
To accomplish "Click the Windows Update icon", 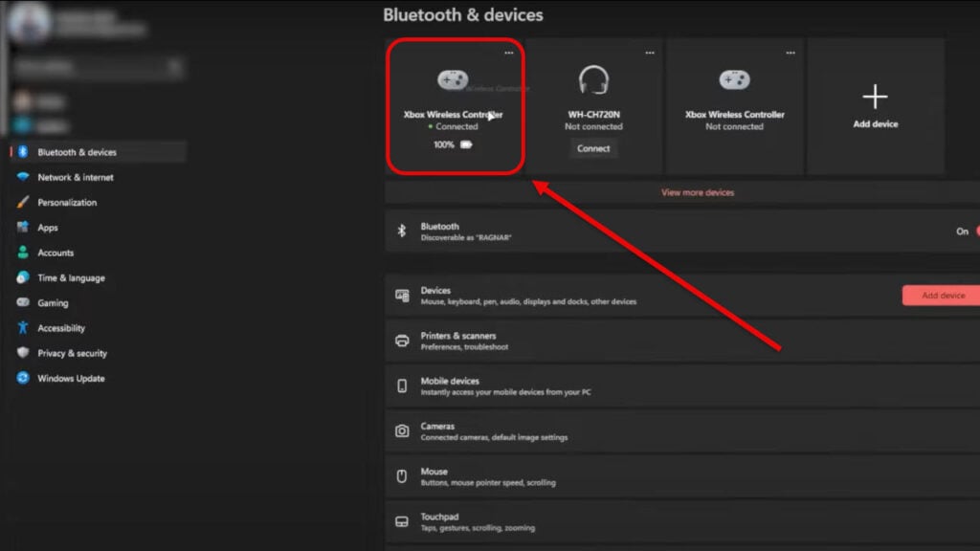I will click(x=23, y=378).
